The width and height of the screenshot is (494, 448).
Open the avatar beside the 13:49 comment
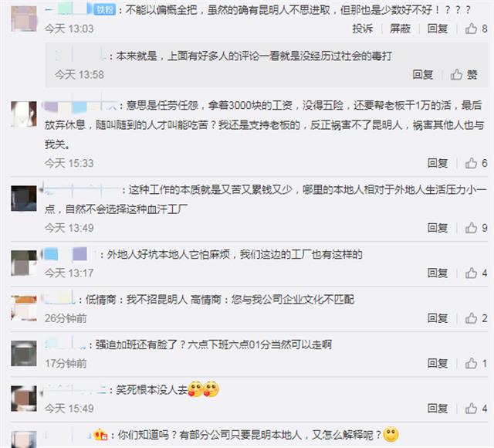pos(24,199)
